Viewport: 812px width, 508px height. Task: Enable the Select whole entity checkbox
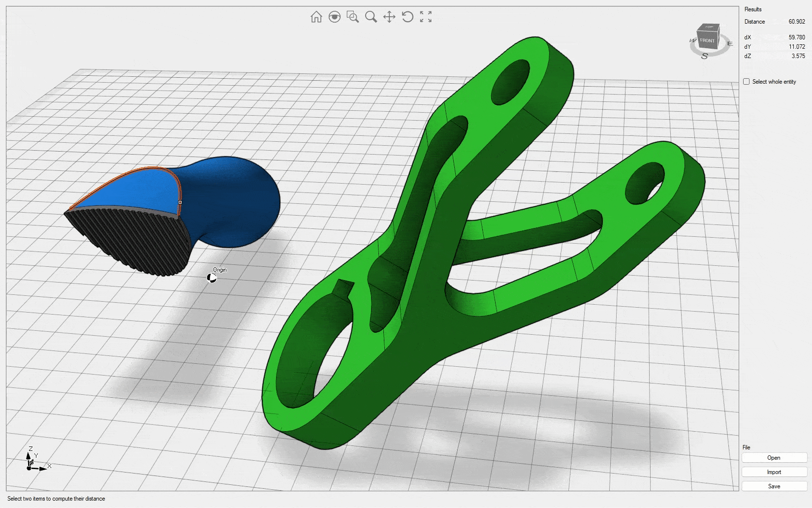(x=747, y=82)
